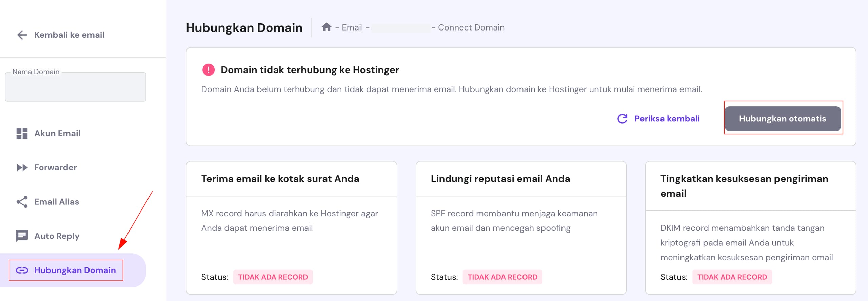
Task: Open the Akun Email menu item
Action: click(57, 133)
